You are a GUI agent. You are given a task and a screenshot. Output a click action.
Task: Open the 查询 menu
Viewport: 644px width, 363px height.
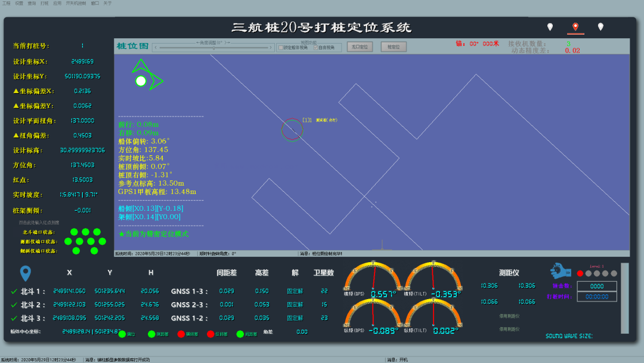(x=32, y=4)
